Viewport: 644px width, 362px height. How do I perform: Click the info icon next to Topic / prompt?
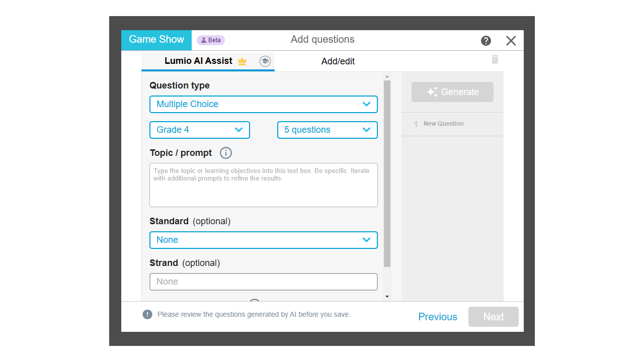click(x=225, y=153)
